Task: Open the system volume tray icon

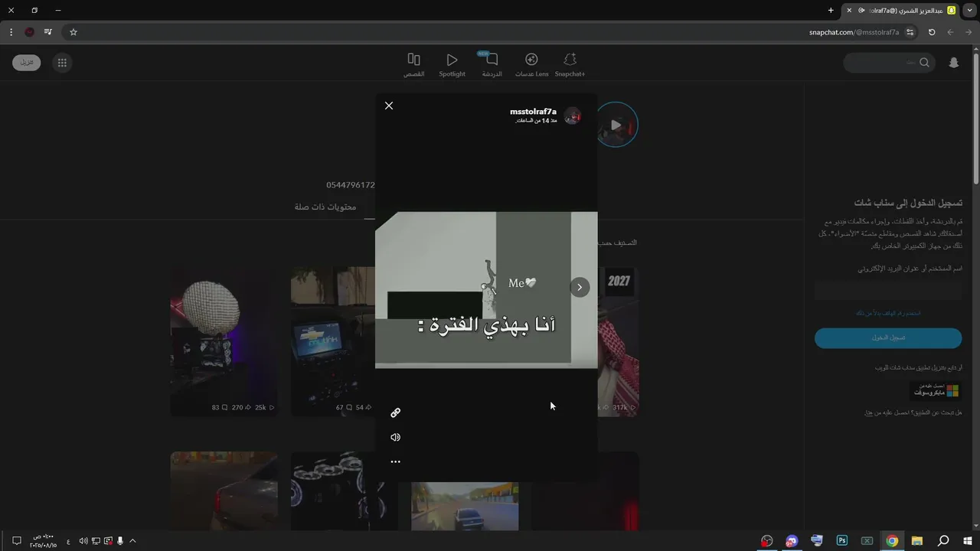Action: (x=83, y=541)
